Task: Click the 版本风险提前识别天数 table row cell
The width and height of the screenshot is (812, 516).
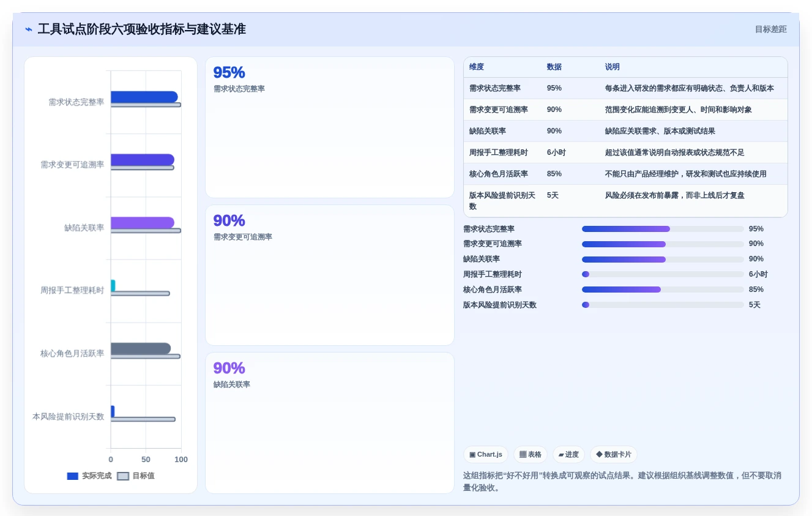Action: point(502,201)
